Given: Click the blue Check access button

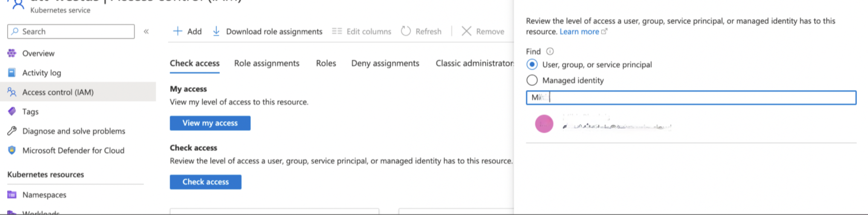Looking at the screenshot, I should point(205,182).
